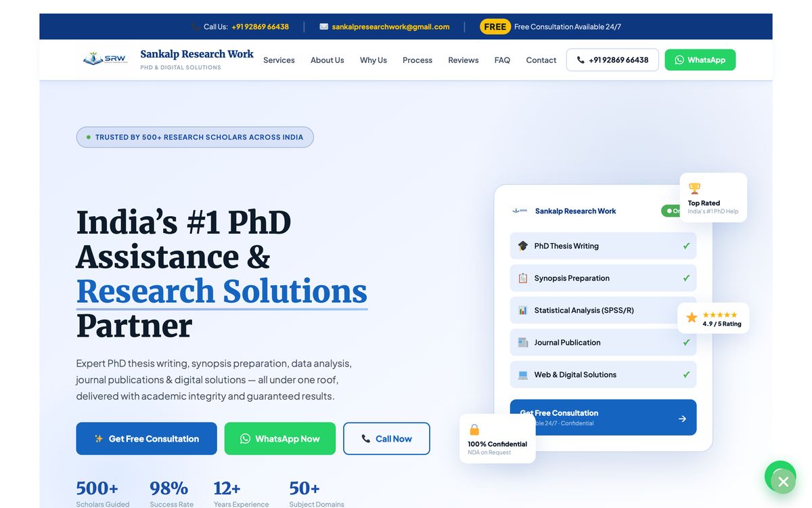Click the phone icon beside Call Us
812x508 pixels.
pyautogui.click(x=196, y=27)
